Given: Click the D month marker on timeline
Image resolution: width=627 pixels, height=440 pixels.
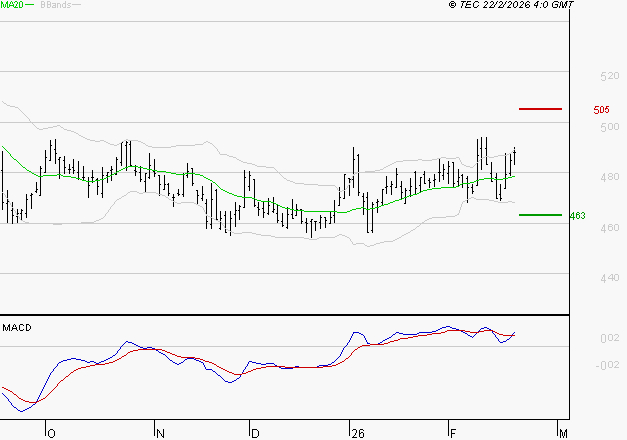Looking at the screenshot, I should 255,433.
